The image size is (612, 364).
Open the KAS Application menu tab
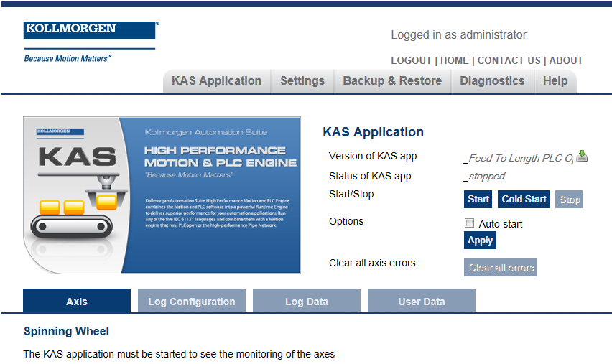point(217,80)
